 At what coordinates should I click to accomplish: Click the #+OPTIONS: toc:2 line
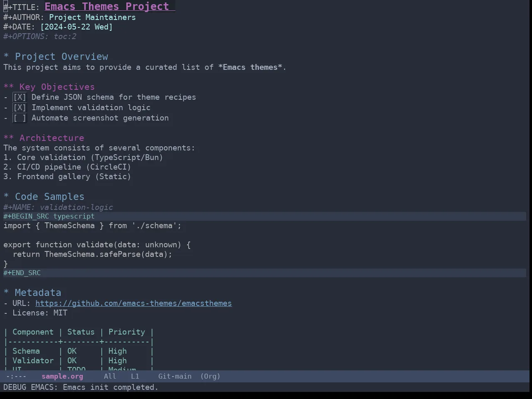(x=40, y=37)
